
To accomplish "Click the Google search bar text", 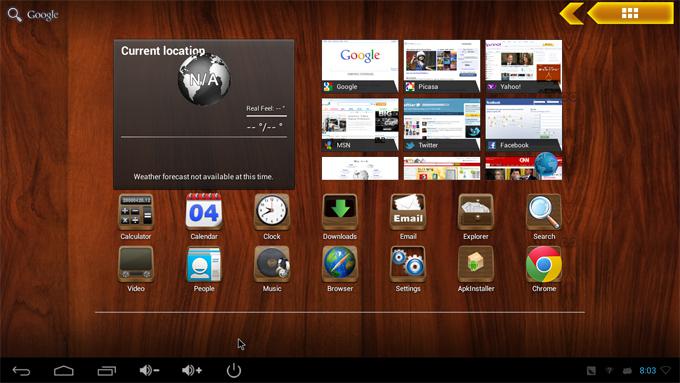I will 42,15.
